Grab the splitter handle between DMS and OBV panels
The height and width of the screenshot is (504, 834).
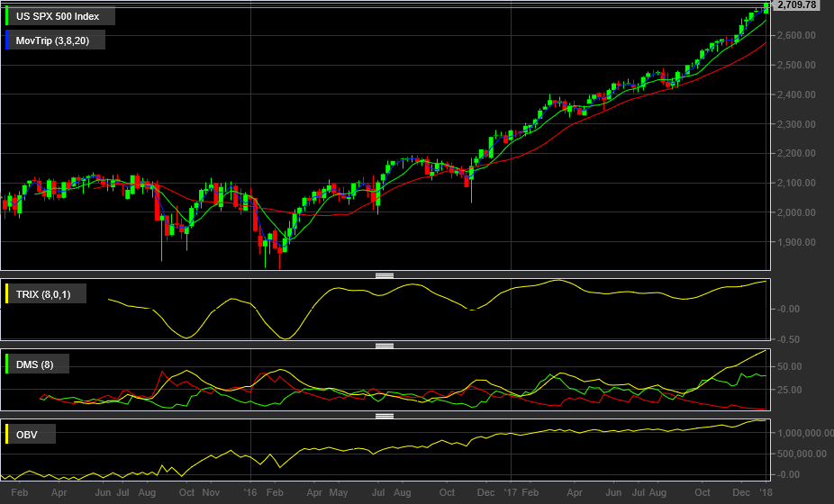[x=385, y=416]
